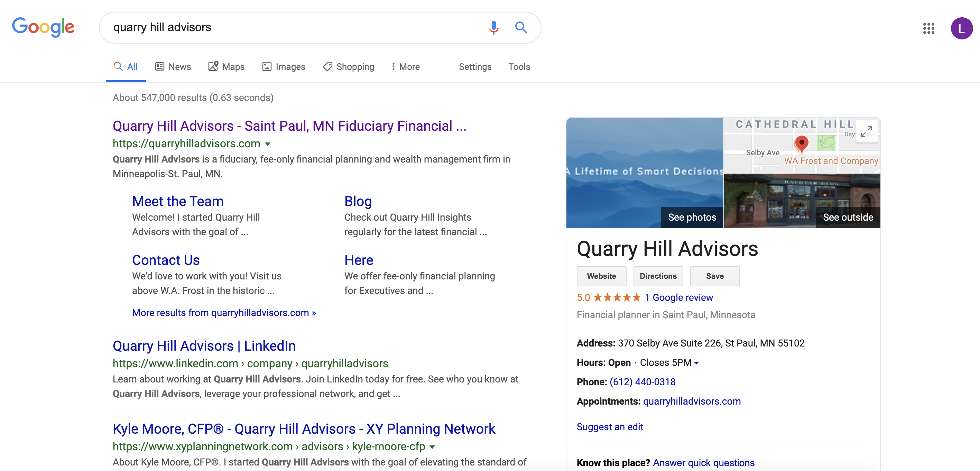Click the Directions button
Viewport: 980px width, 471px height.
point(658,276)
